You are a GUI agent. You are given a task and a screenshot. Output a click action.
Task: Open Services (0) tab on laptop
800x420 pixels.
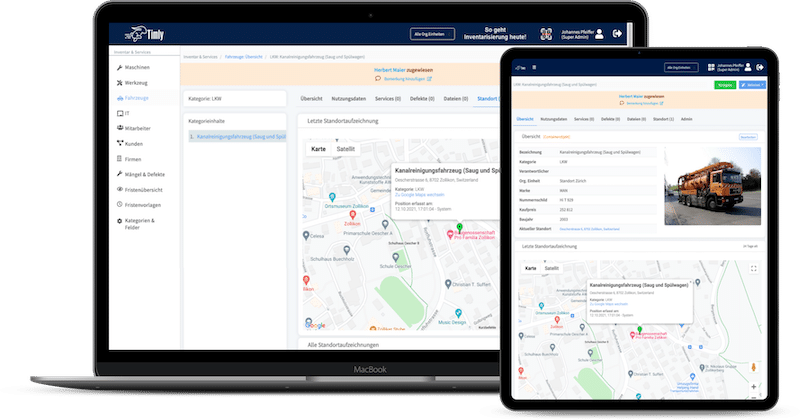coord(388,99)
